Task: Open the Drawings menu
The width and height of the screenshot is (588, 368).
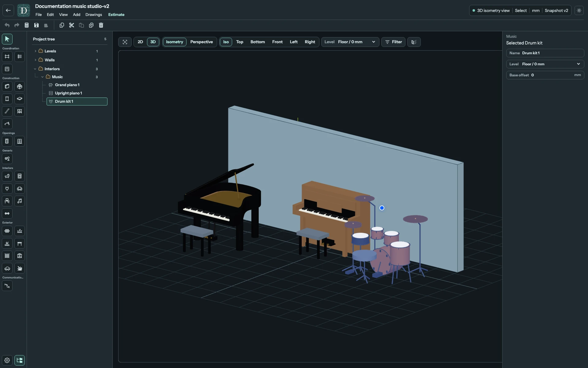Action: pos(94,15)
